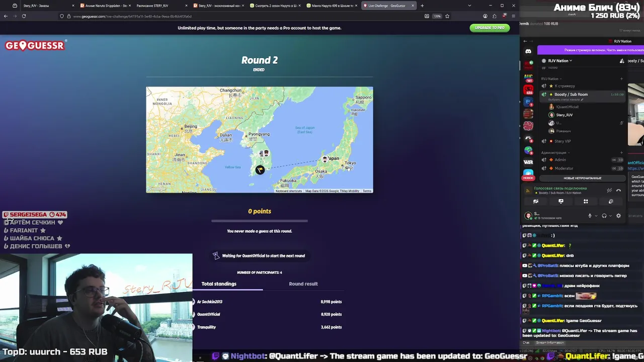
Task: Open the map Terms link
Action: (x=367, y=191)
